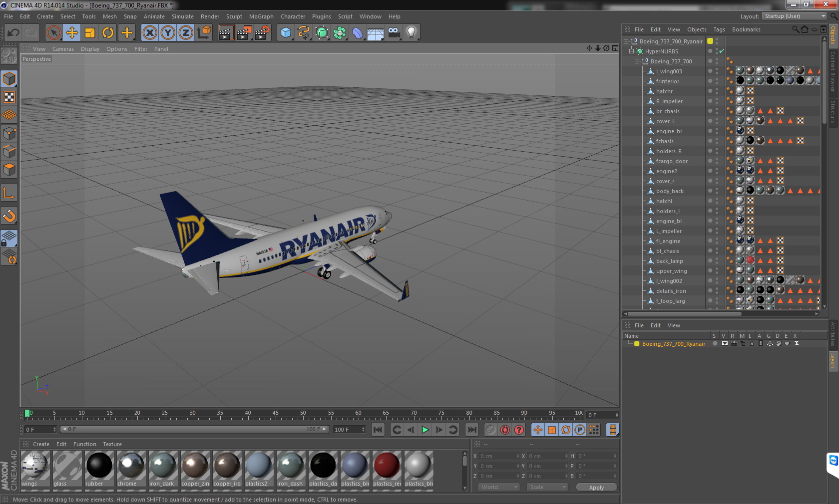839x504 pixels.
Task: Open viewport Cameras menu
Action: [x=63, y=49]
